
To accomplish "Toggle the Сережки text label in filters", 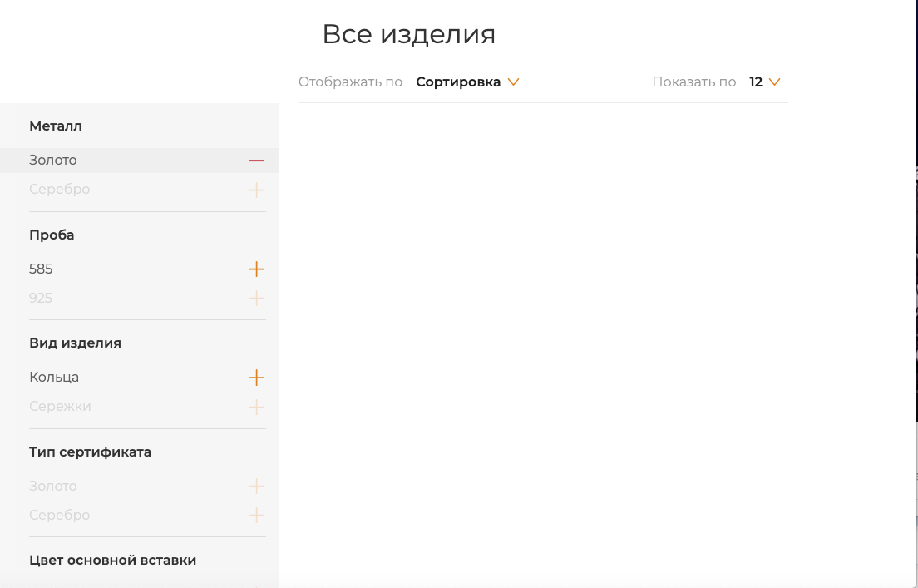I will coord(60,407).
